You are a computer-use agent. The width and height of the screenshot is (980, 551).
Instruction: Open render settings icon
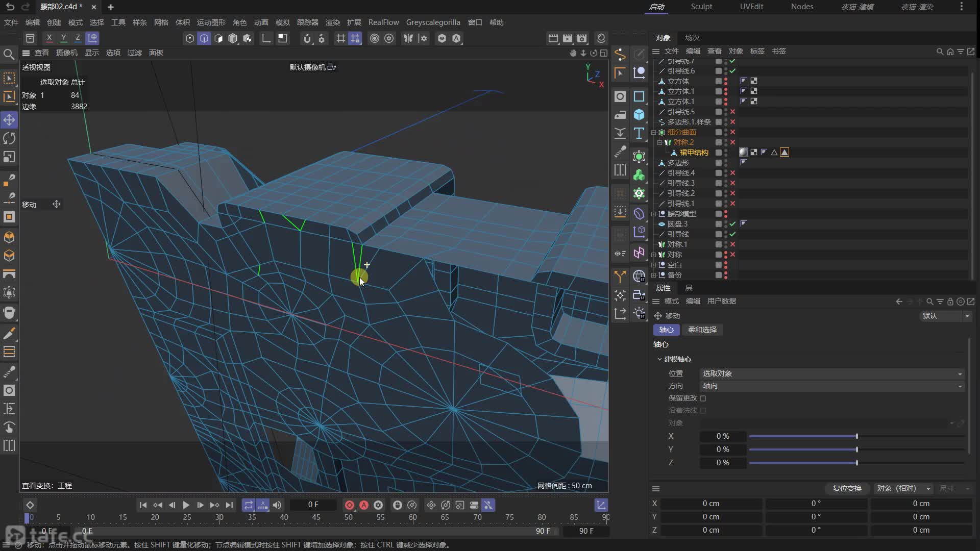[582, 38]
